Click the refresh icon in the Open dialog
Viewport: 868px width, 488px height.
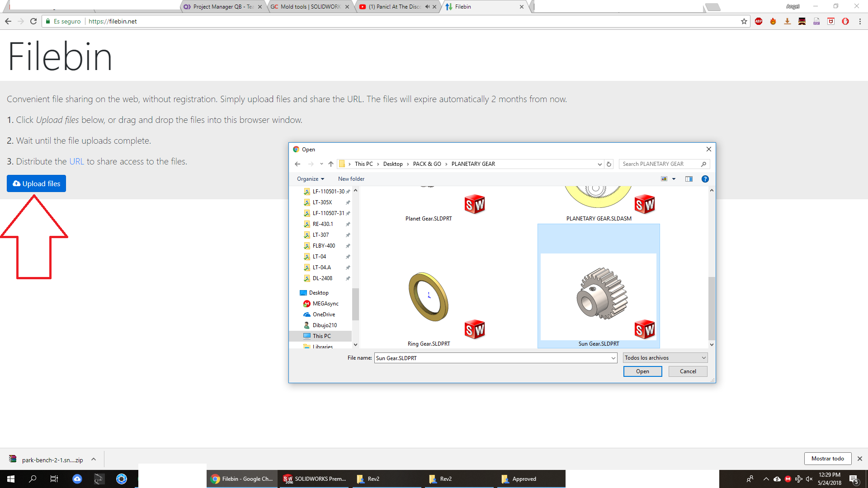click(x=609, y=164)
